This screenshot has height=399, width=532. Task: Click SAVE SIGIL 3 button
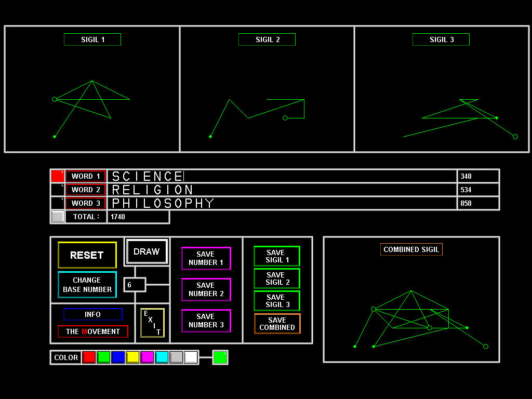pyautogui.click(x=277, y=301)
